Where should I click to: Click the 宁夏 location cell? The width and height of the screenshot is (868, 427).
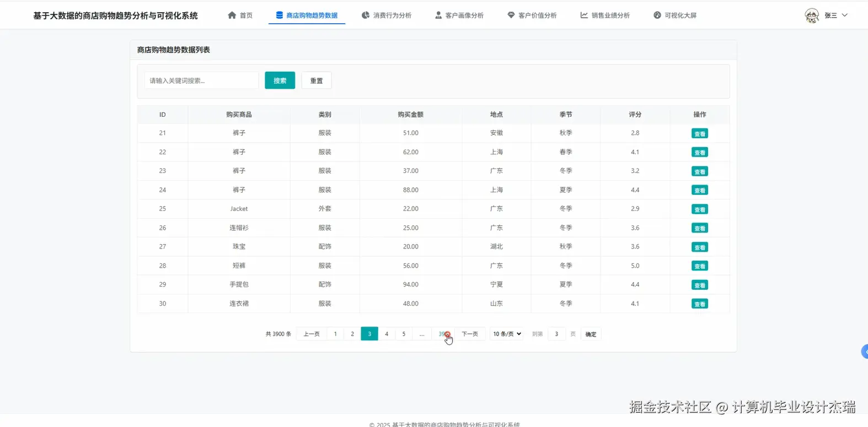[496, 284]
